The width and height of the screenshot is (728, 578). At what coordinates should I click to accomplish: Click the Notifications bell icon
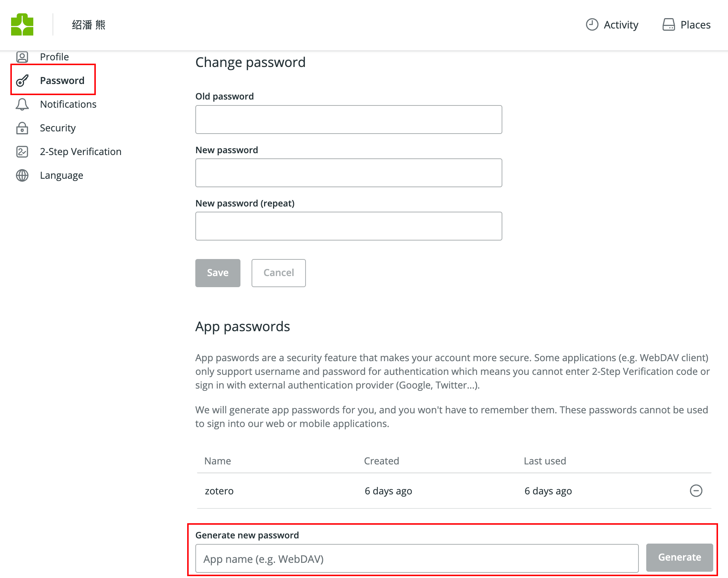click(22, 104)
